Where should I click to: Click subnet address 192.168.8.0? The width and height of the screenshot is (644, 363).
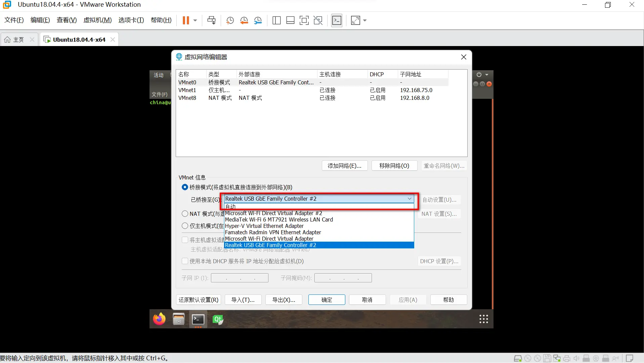click(x=415, y=98)
